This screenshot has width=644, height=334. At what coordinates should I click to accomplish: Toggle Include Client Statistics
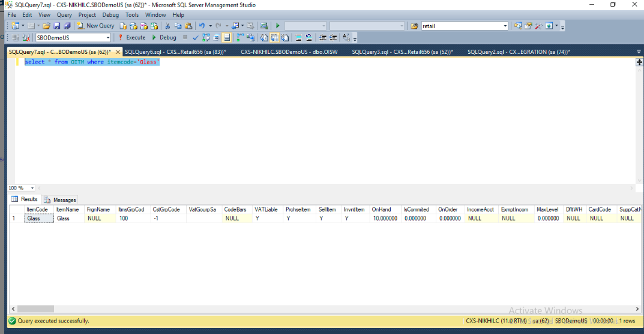click(250, 38)
